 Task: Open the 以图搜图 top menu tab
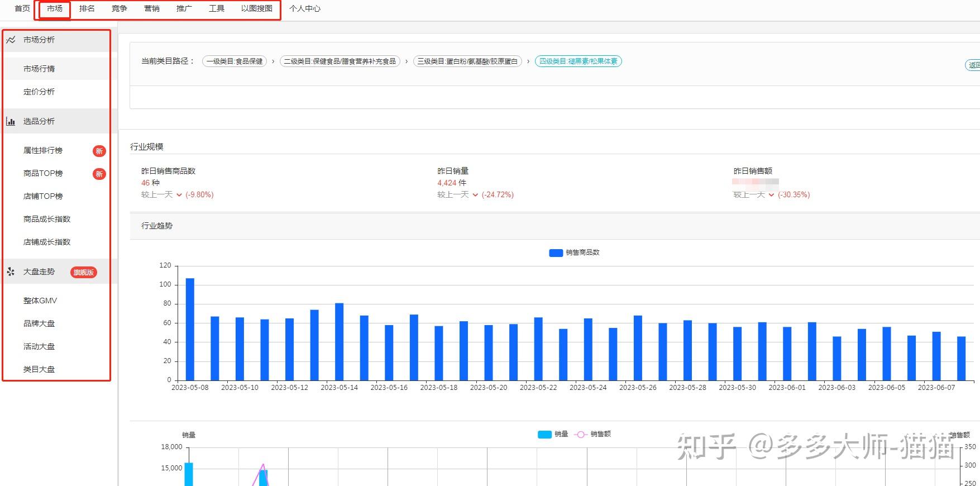[257, 8]
